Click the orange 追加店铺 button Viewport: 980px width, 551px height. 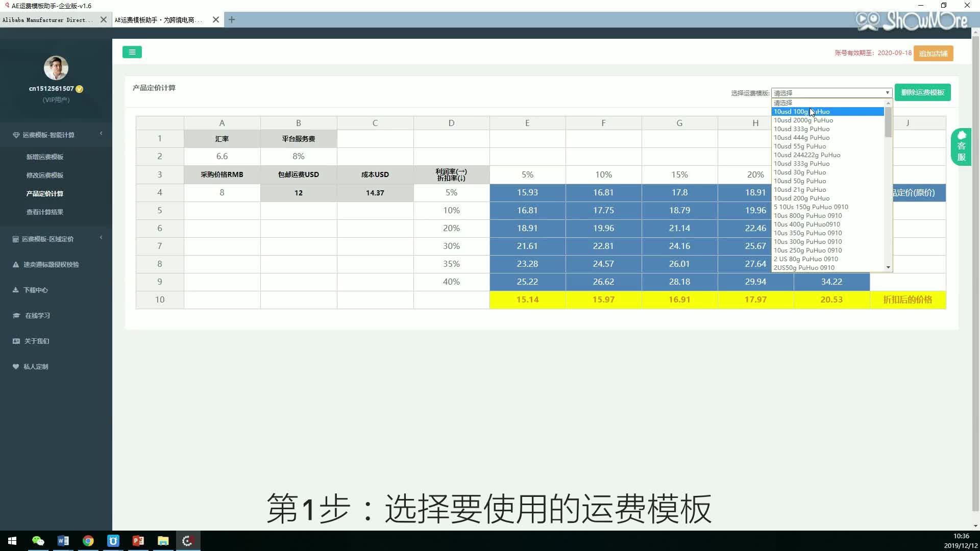click(x=933, y=54)
